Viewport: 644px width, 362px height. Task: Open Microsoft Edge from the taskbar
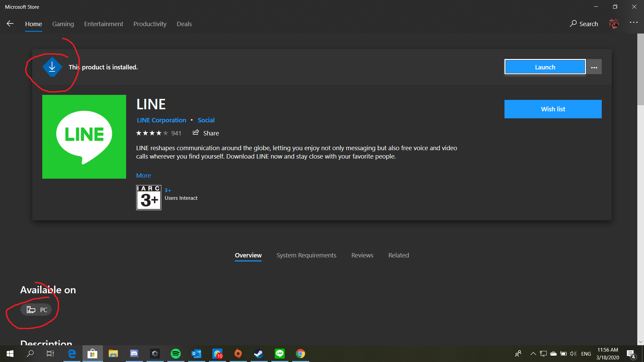coord(72,354)
